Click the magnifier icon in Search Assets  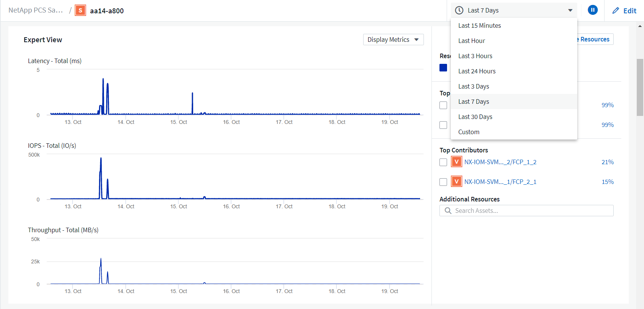(x=448, y=211)
